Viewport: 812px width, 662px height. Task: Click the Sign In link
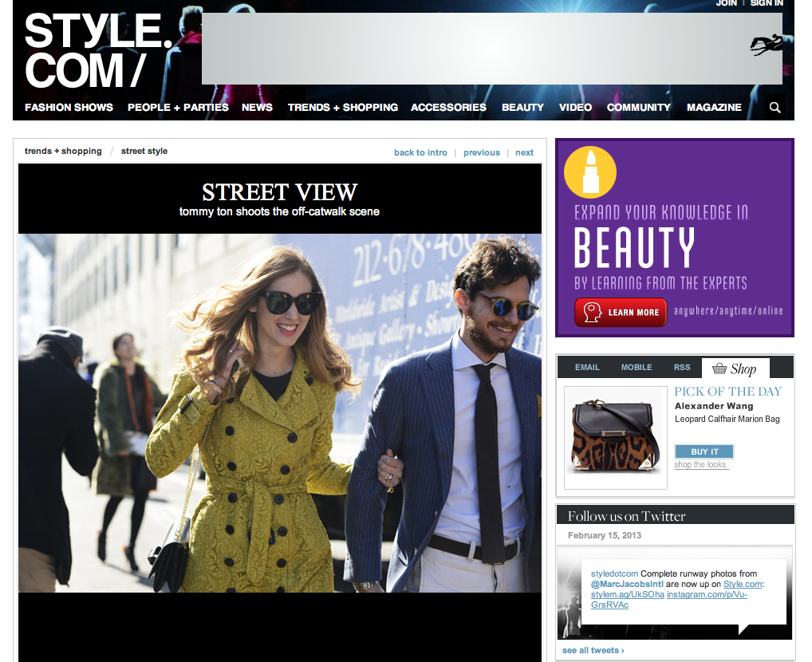(767, 3)
